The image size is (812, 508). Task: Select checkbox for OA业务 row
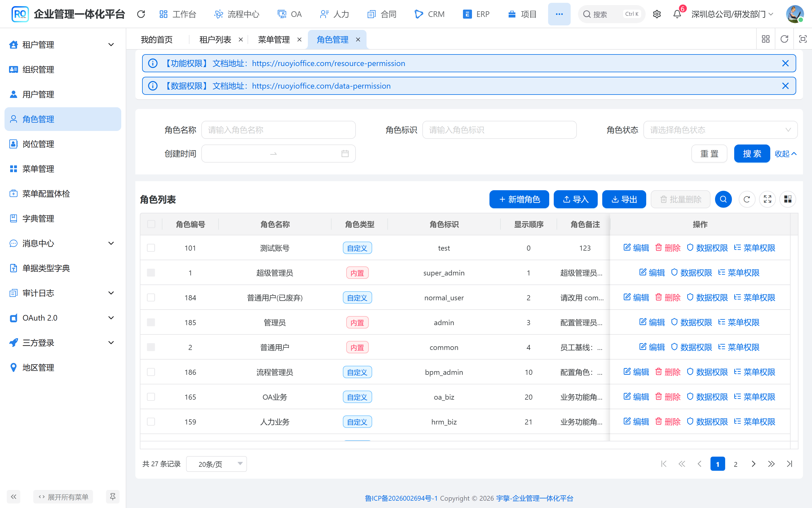[x=151, y=397]
